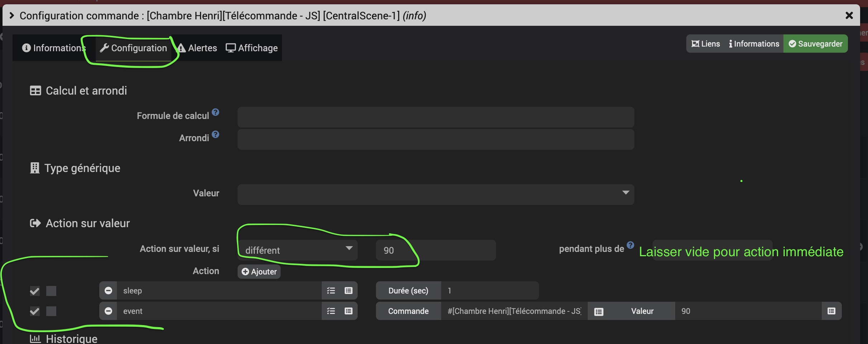
Task: Click the event action name field
Action: tap(219, 311)
